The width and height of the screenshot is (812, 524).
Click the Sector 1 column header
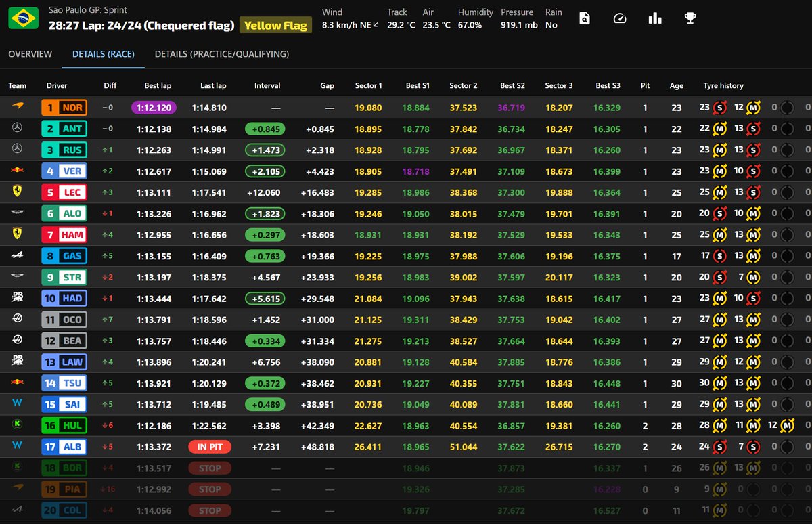point(369,85)
